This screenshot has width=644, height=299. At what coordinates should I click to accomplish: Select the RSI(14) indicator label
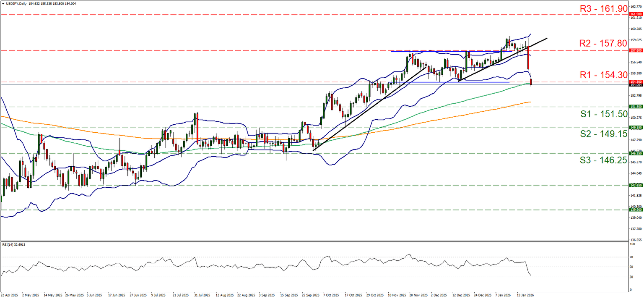[13, 244]
